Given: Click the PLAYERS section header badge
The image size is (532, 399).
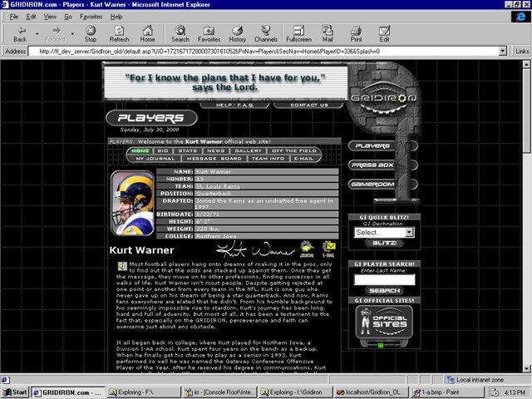Looking at the screenshot, I should (151, 118).
